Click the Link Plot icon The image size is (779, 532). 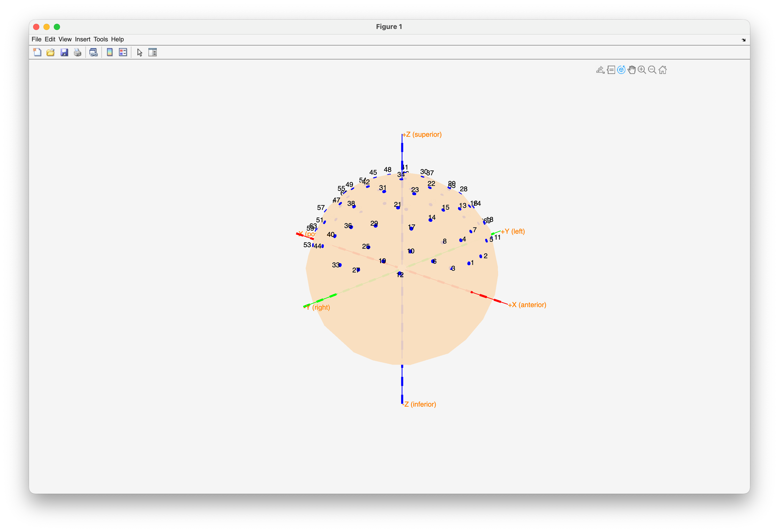point(94,52)
